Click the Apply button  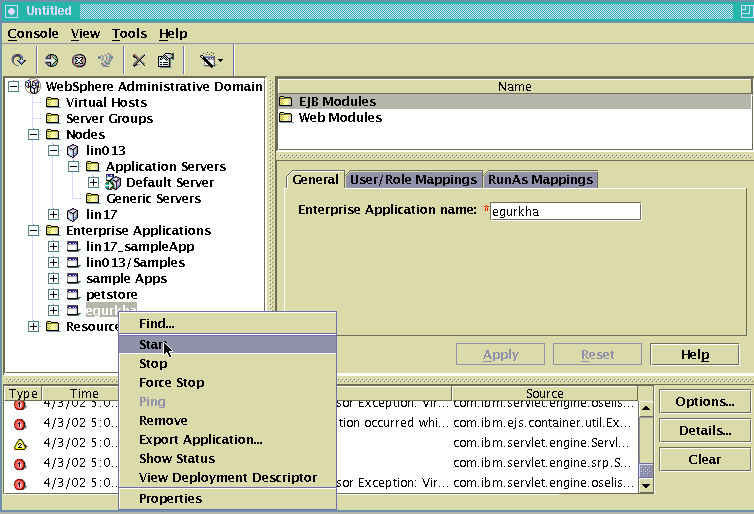click(x=501, y=354)
